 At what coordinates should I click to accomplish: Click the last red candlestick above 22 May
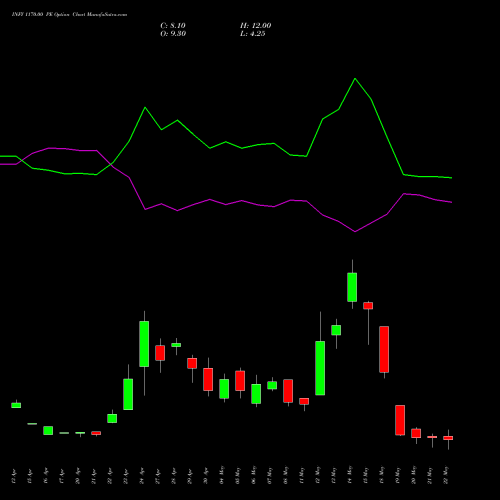[448, 438]
